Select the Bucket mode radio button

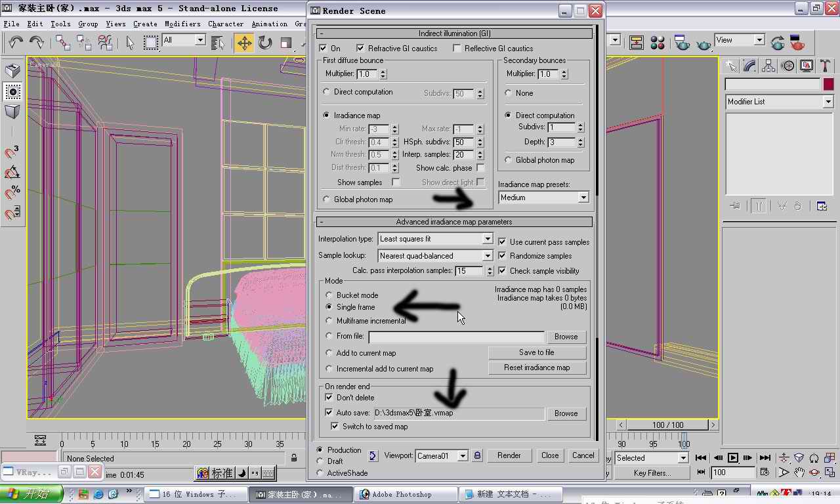329,295
